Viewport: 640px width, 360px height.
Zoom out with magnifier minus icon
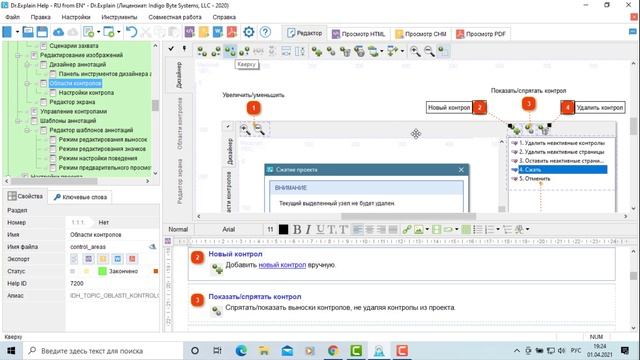click(429, 51)
